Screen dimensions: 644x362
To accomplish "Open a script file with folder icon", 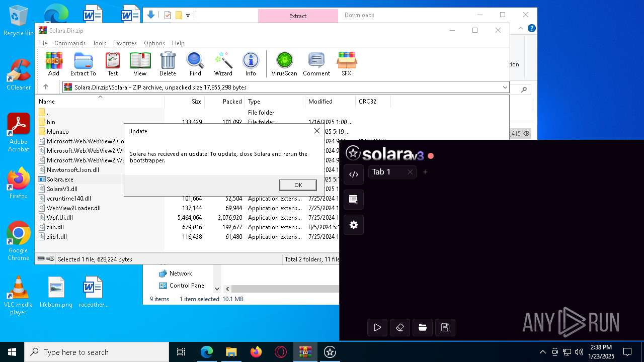I will coord(423,327).
